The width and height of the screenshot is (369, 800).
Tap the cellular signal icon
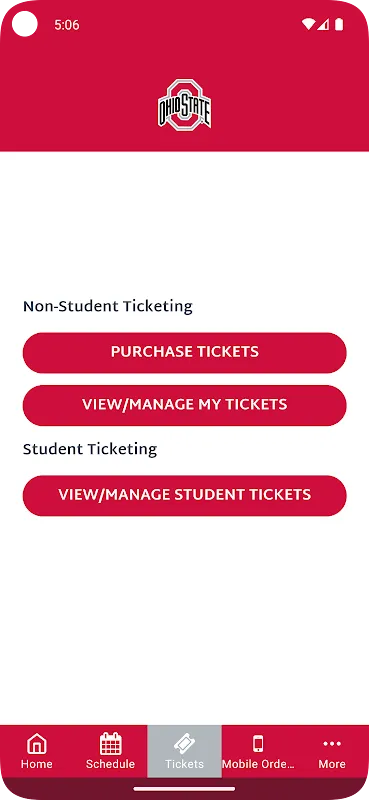click(x=323, y=24)
